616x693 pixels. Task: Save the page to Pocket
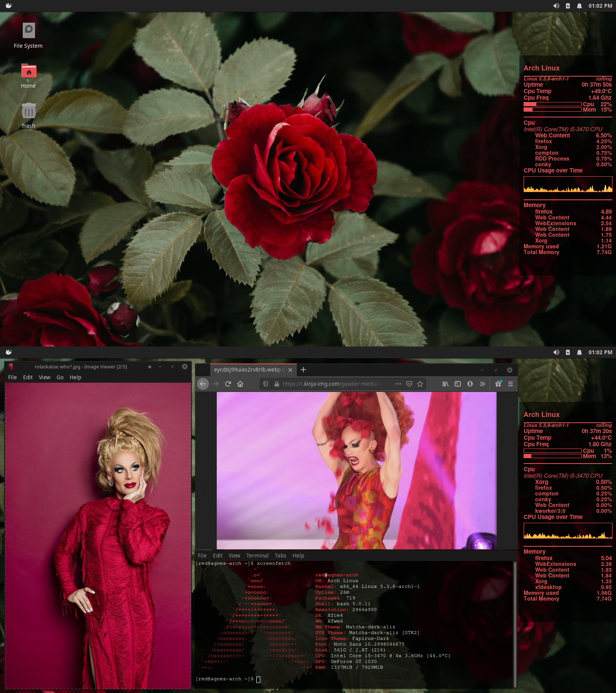(409, 384)
